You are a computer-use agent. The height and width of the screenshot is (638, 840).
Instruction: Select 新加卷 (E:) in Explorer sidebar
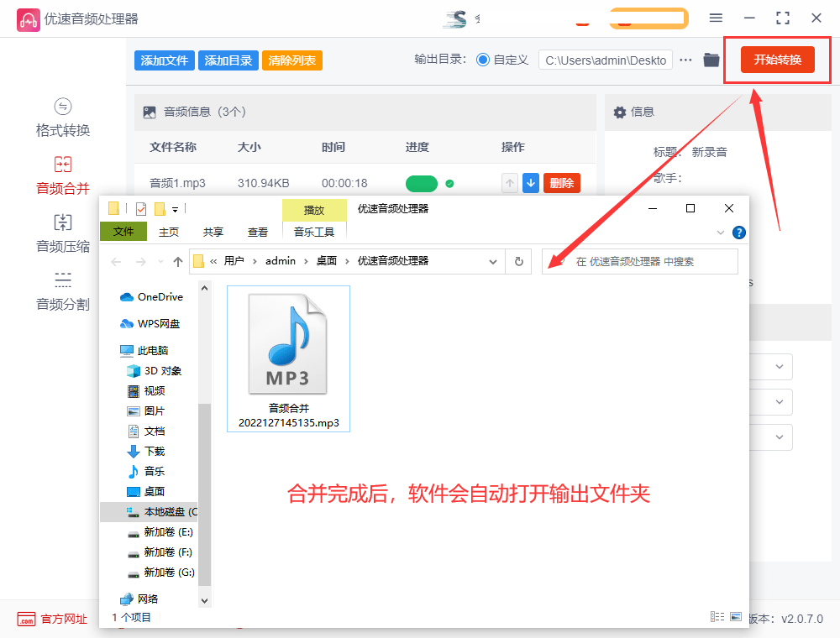click(x=160, y=531)
